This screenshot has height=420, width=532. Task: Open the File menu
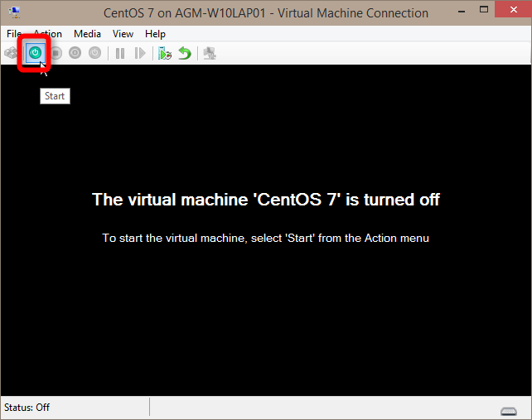[14, 34]
